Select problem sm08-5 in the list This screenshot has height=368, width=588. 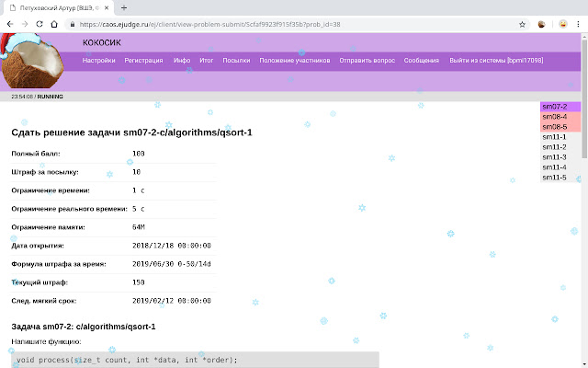click(x=560, y=127)
